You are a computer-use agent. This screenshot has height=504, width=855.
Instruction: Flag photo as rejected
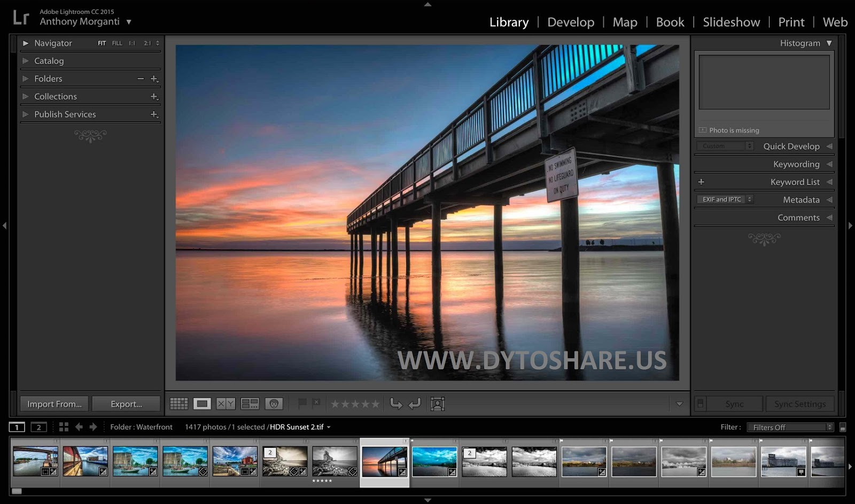point(316,403)
